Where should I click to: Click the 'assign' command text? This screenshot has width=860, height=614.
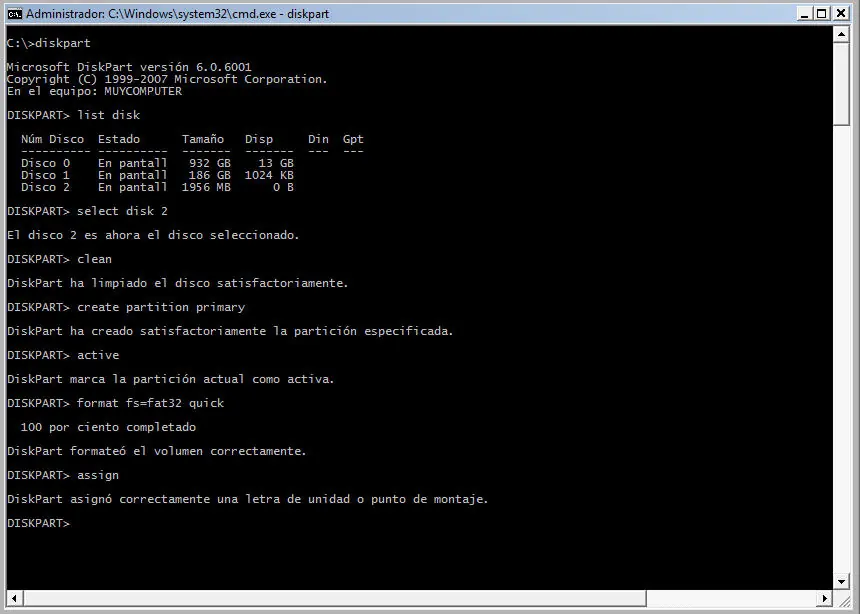click(98, 476)
